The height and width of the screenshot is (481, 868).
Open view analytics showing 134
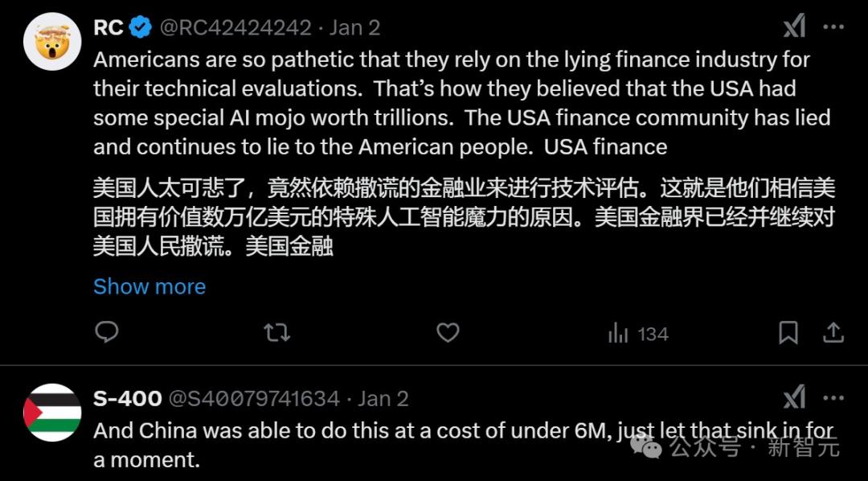tap(638, 333)
